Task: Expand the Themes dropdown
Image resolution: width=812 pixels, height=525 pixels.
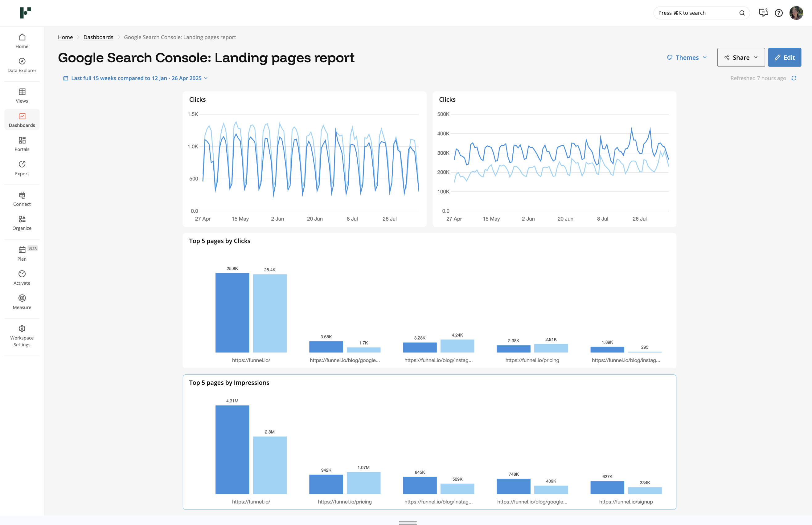Action: (687, 57)
